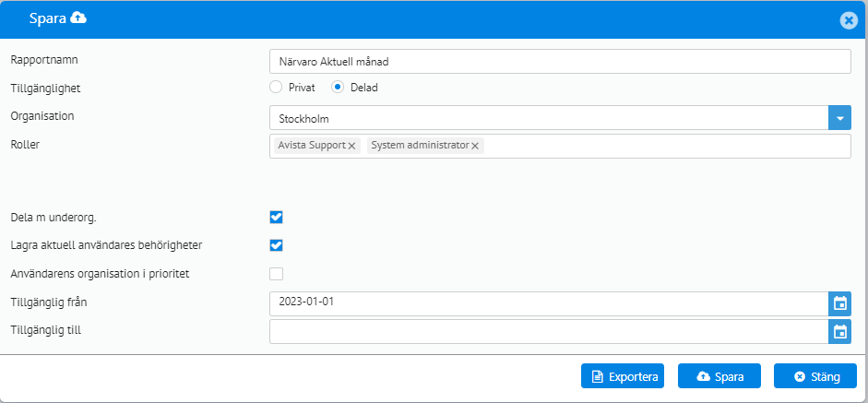
Task: Remove the Avista Support role tag
Action: (351, 146)
